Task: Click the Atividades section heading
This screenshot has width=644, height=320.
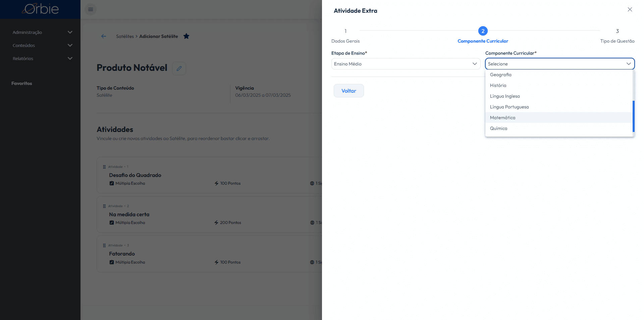Action: 115,129
